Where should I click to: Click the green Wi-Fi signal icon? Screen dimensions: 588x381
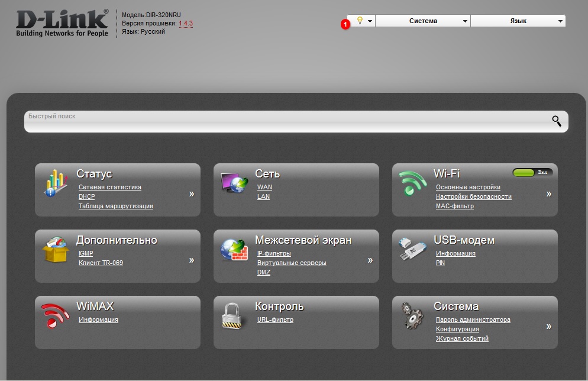click(x=412, y=183)
